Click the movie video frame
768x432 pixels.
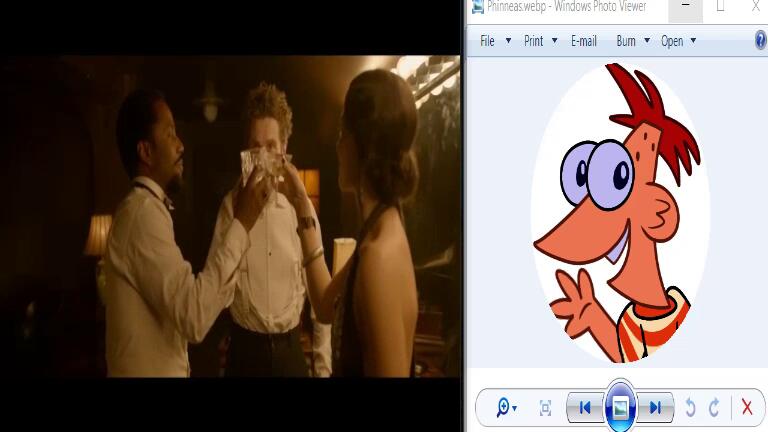click(230, 215)
